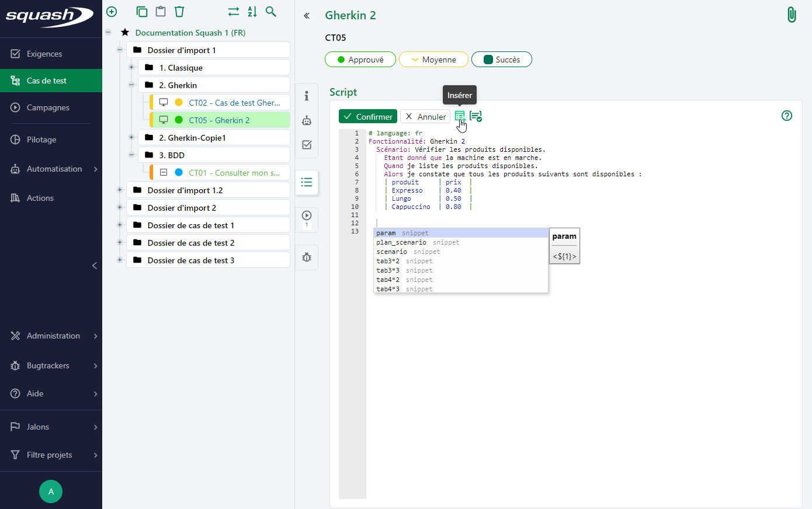The height and width of the screenshot is (509, 812).
Task: Open attachments via the paperclip icon
Action: click(x=792, y=14)
